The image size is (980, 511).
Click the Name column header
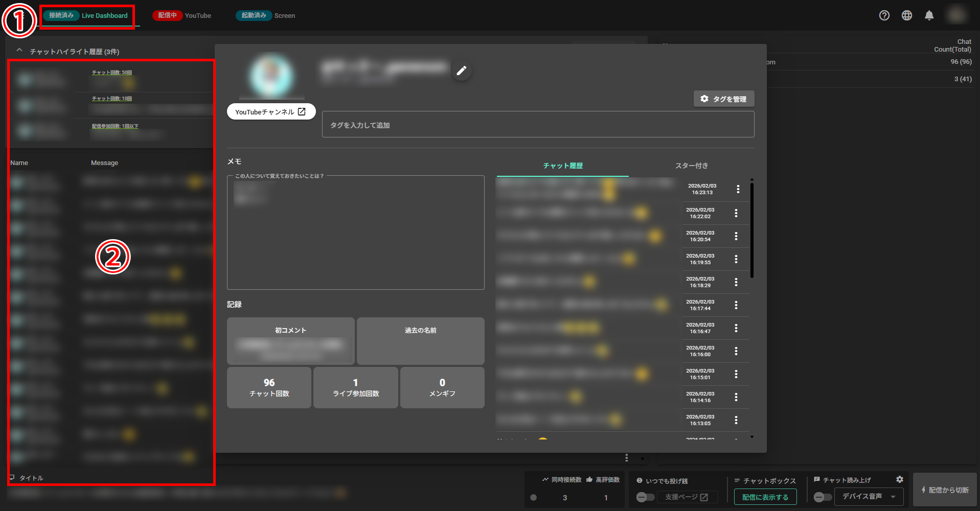tap(19, 163)
